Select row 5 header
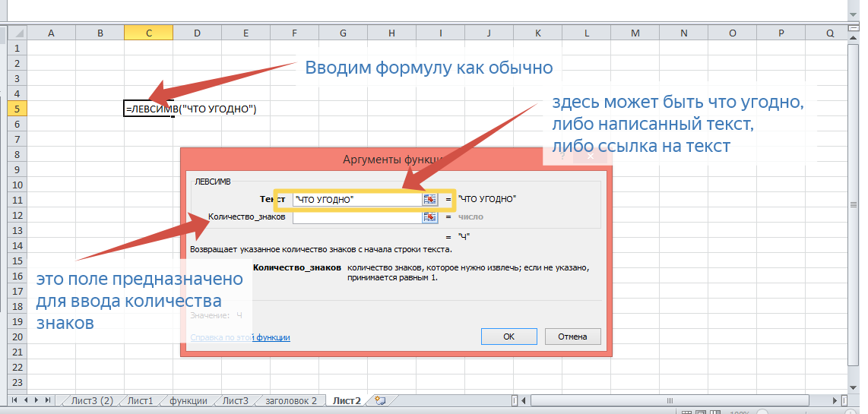This screenshot has height=414, width=868. point(17,109)
